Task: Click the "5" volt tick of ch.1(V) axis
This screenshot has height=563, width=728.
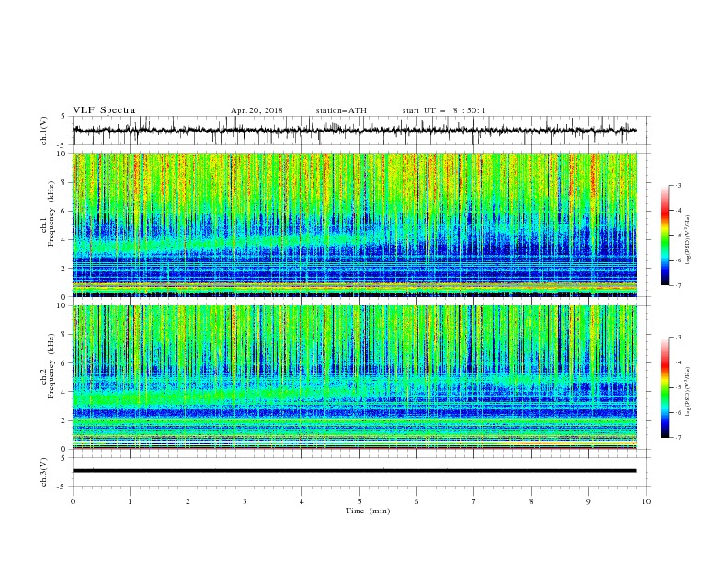Action: click(63, 116)
